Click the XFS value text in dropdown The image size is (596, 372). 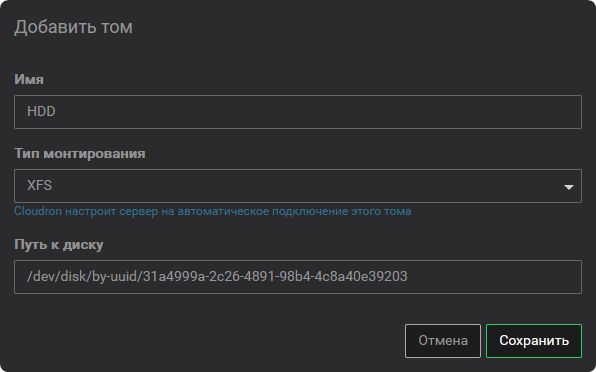pyautogui.click(x=40, y=185)
